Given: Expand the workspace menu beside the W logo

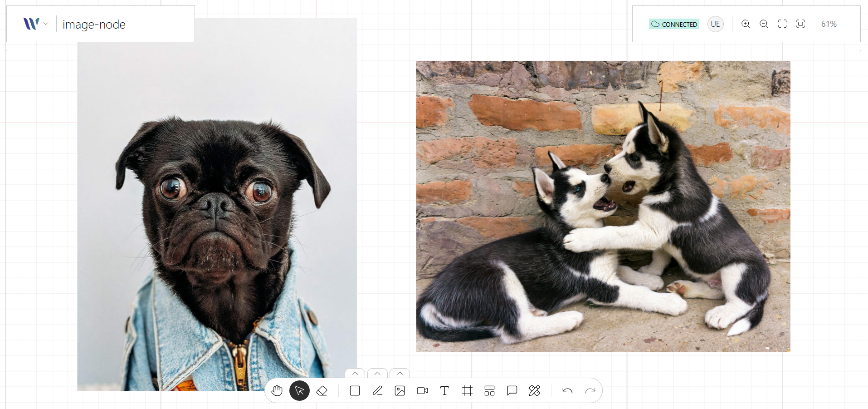Looking at the screenshot, I should pyautogui.click(x=46, y=24).
